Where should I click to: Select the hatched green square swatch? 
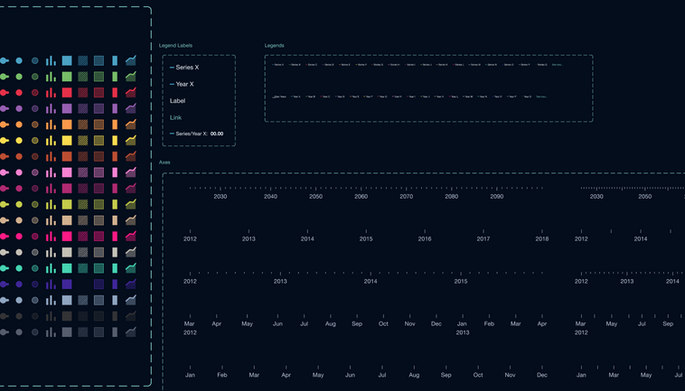(83, 76)
